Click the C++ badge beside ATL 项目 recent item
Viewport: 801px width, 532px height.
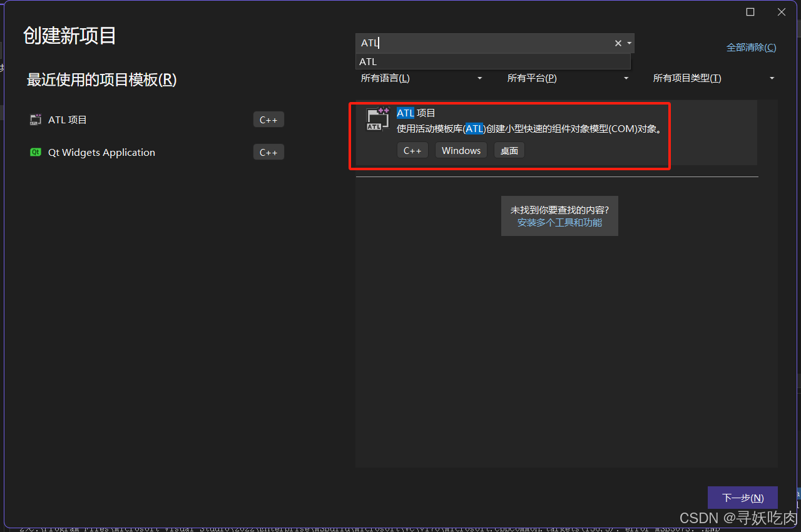tap(268, 120)
